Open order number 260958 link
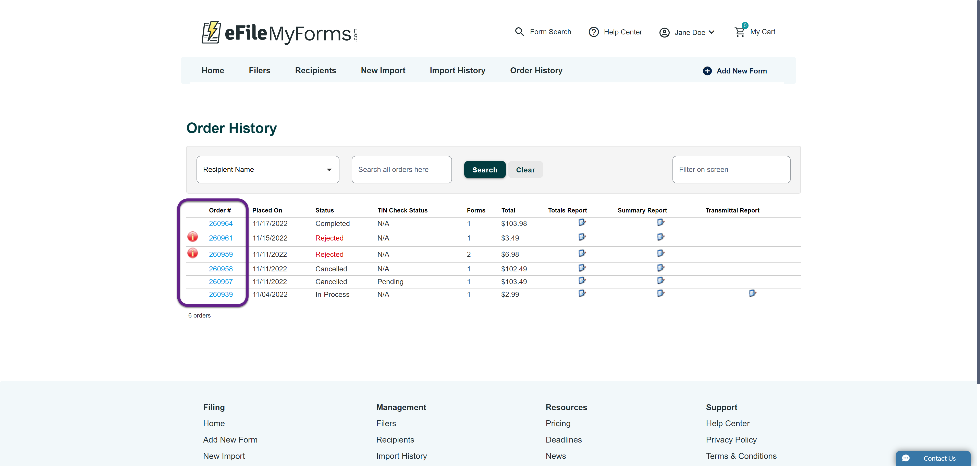 coord(221,269)
